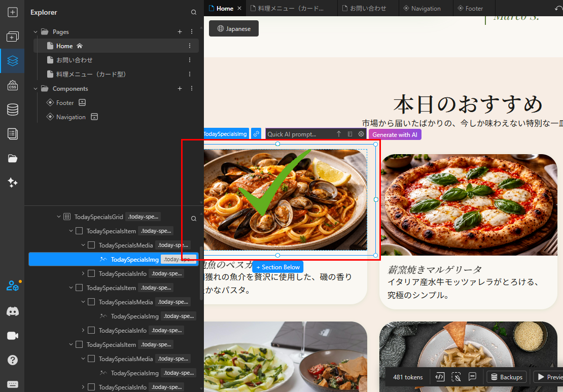This screenshot has width=563, height=392.
Task: Open the AI sparkles panel
Action: tap(13, 183)
